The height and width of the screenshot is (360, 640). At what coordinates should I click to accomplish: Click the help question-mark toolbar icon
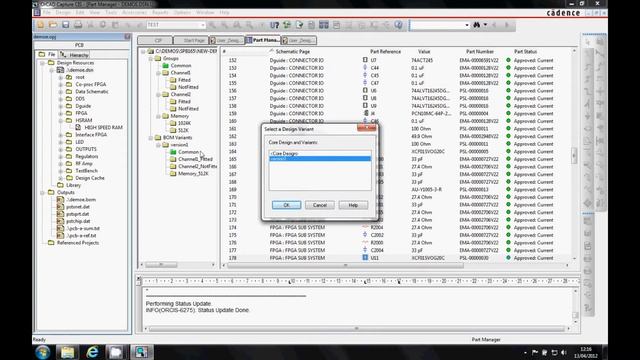tap(398, 25)
